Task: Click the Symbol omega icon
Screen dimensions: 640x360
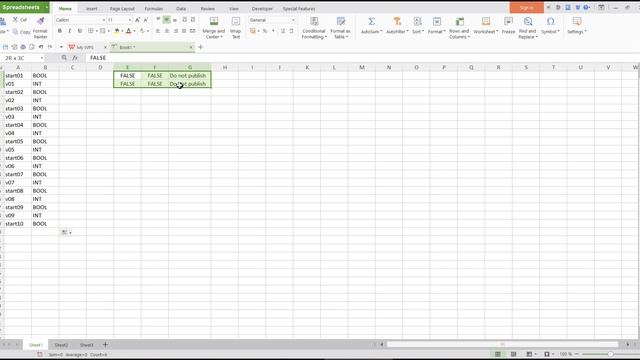Action: click(551, 22)
